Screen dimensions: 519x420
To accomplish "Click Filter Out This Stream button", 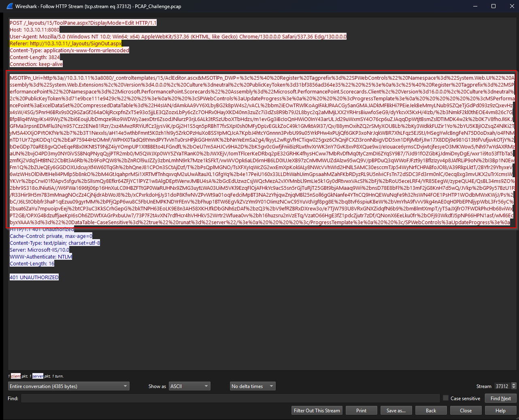I will 317,410.
